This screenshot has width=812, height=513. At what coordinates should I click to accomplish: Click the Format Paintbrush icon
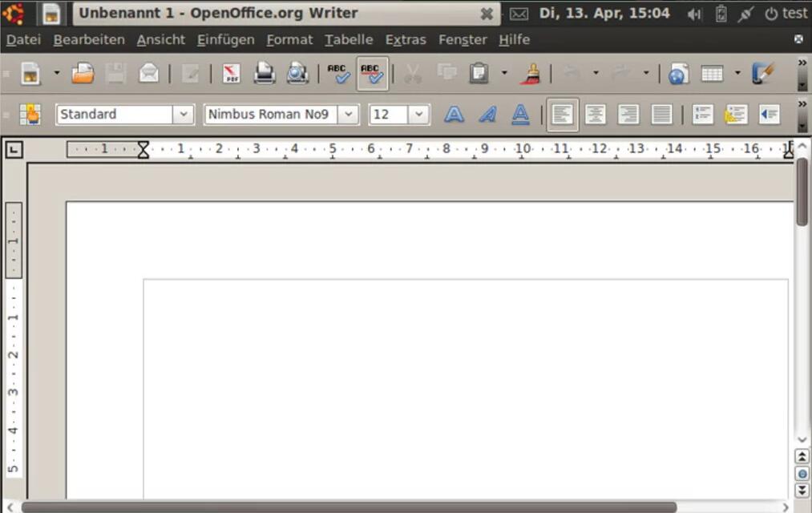530,74
